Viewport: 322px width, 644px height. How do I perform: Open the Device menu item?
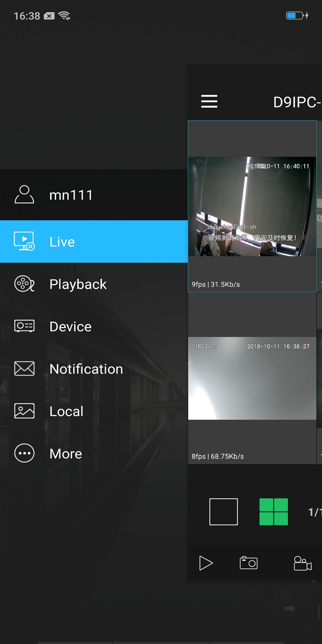pyautogui.click(x=94, y=326)
